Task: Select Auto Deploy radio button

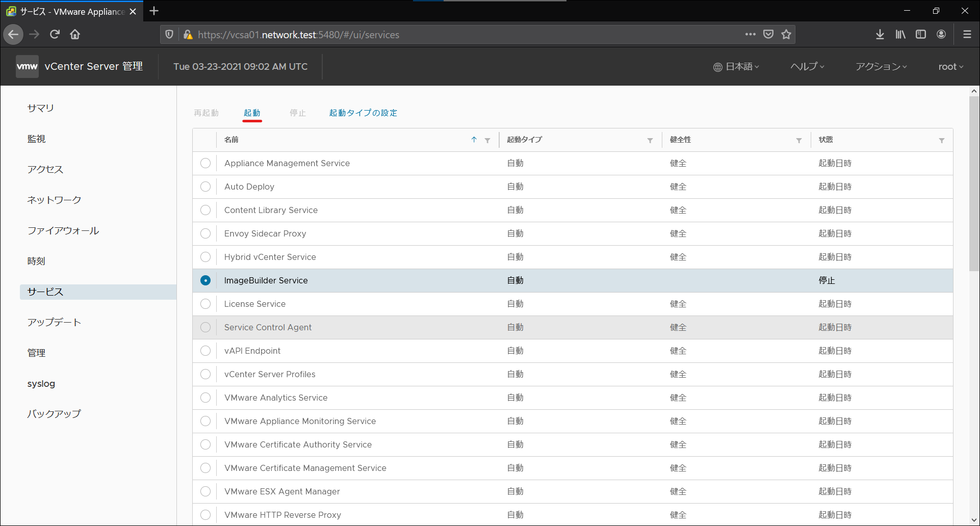Action: [x=205, y=187]
